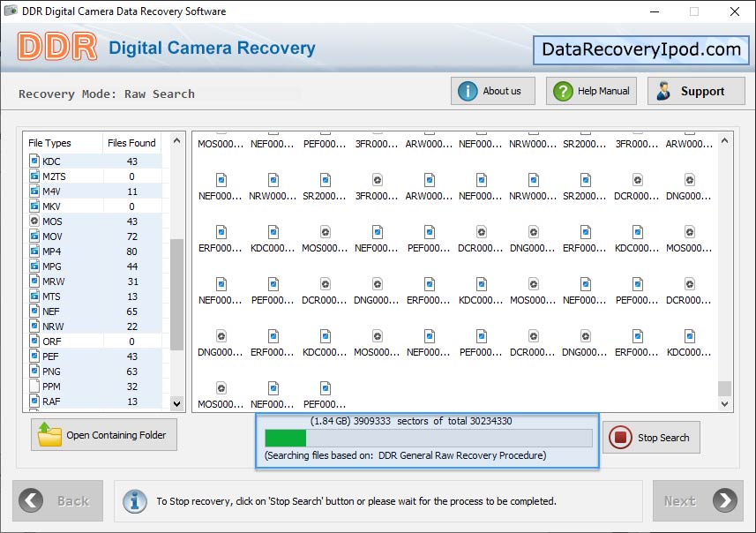The image size is (756, 533).
Task: Select the RAF row in file types
Action: point(95,402)
